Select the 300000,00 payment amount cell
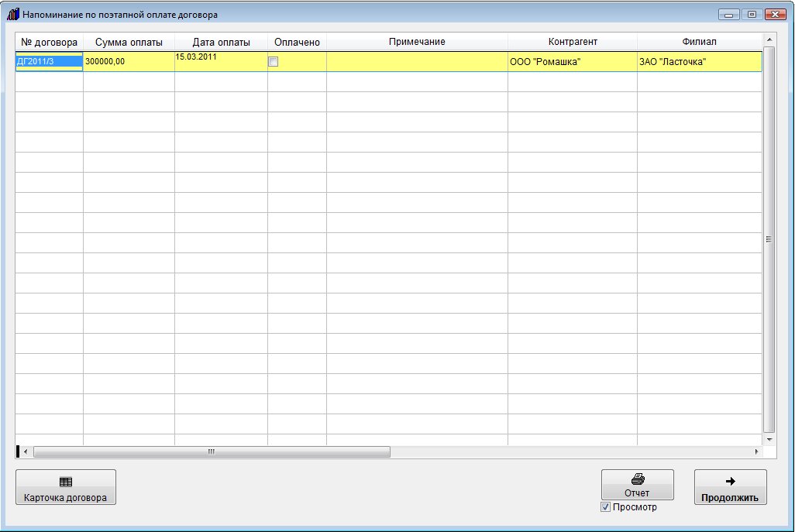 click(129, 62)
